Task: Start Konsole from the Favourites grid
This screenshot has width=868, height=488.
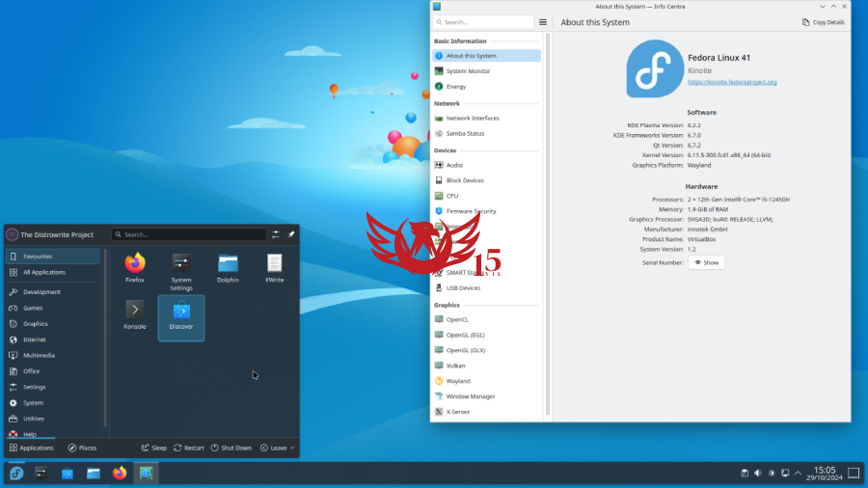Action: click(134, 314)
